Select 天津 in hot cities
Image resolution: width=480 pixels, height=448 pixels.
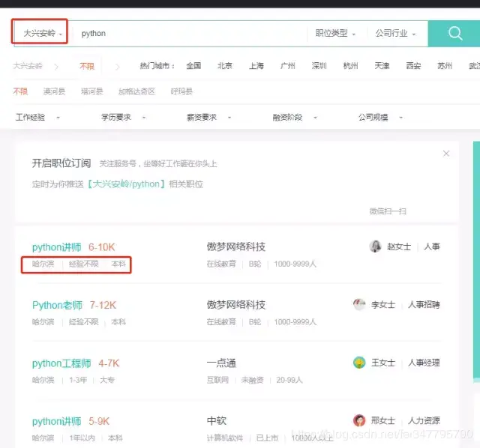(382, 66)
